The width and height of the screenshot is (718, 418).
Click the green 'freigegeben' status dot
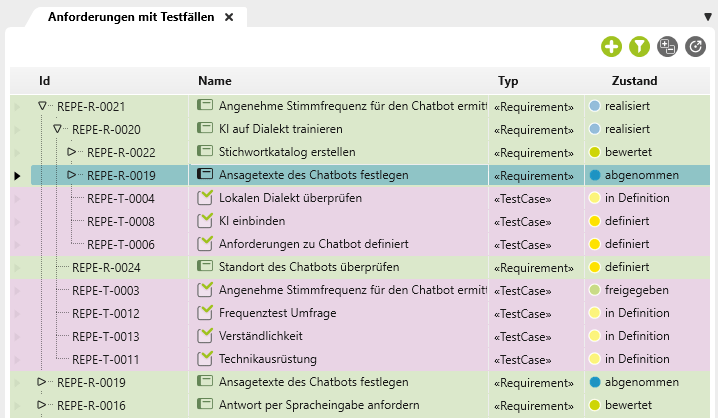click(x=594, y=290)
